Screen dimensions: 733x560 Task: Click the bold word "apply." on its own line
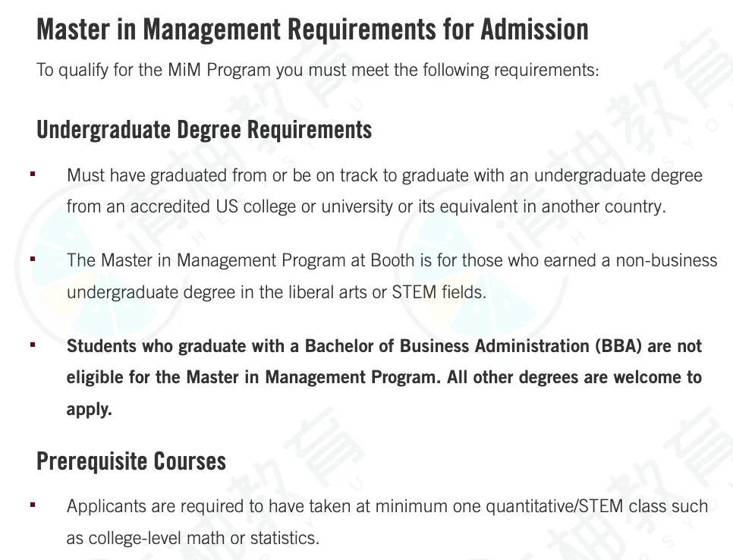click(x=89, y=410)
